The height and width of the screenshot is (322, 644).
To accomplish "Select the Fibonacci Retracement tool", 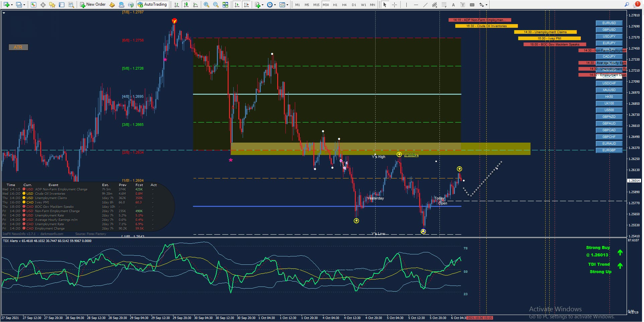I will click(x=444, y=5).
